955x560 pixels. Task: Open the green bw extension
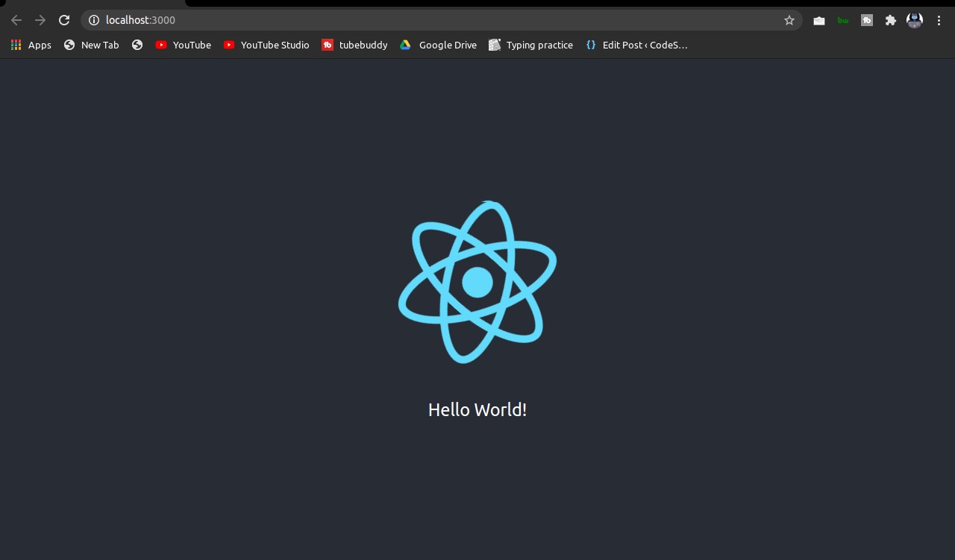[843, 20]
